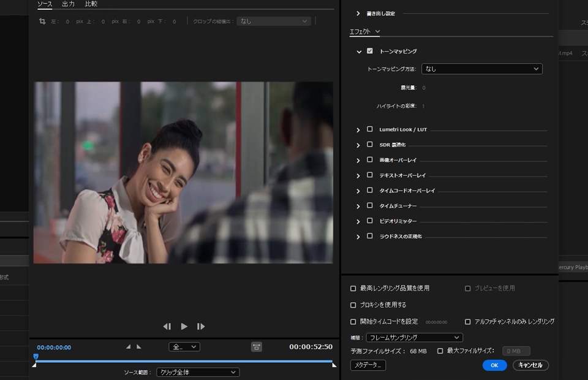Expand the タイムコードオーバーレイ section

[358, 191]
